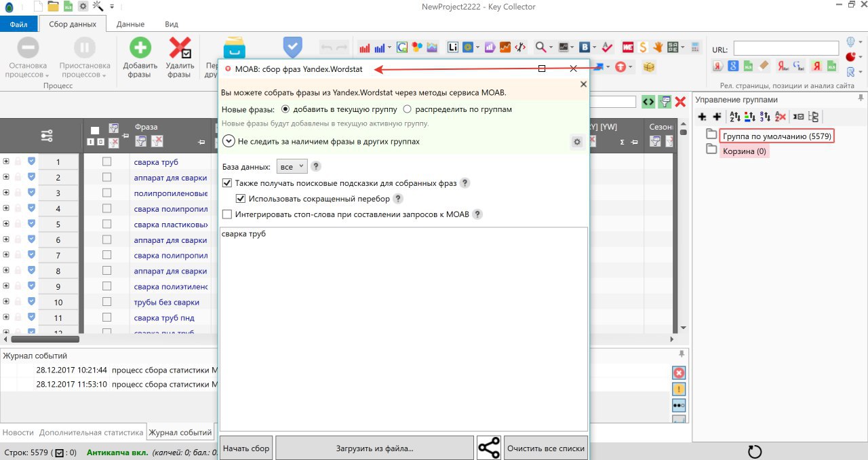Click into the URL input field
868x460 pixels.
[x=786, y=48]
